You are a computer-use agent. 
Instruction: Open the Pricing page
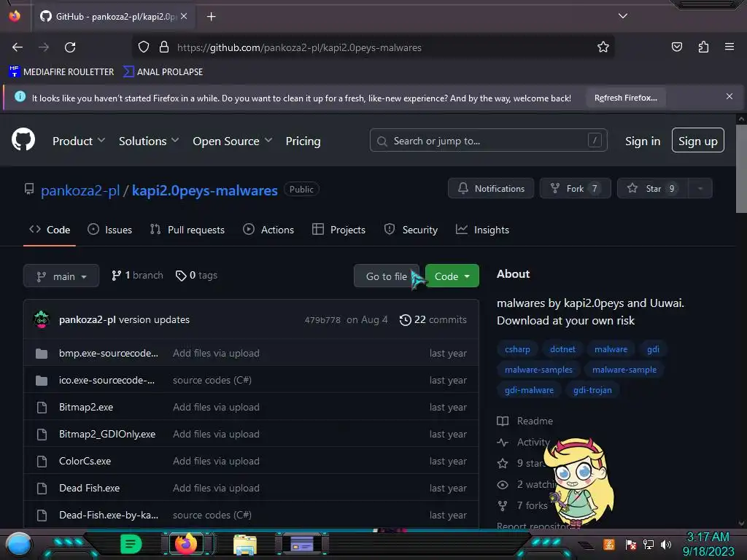pos(303,141)
